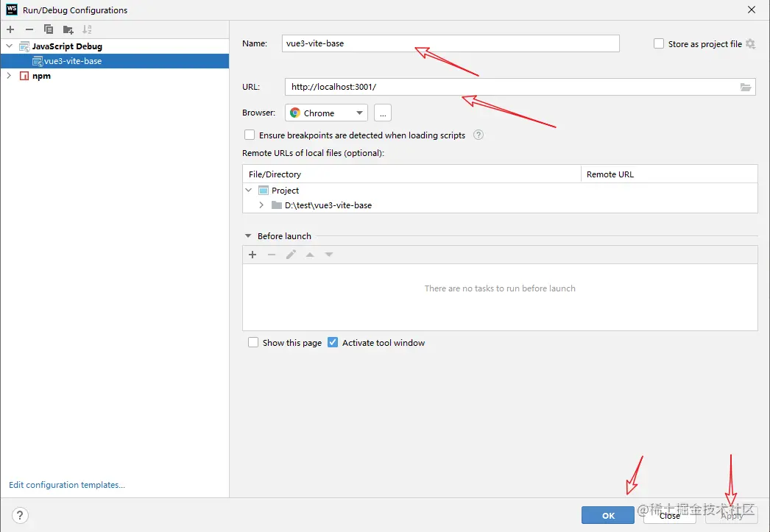Select the npm configuration group

pos(41,76)
